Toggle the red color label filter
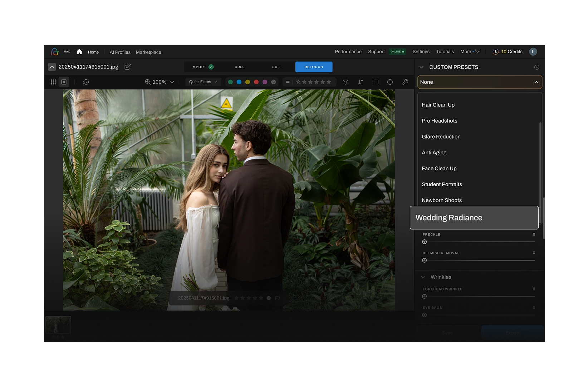The height and width of the screenshot is (386, 588). [256, 82]
